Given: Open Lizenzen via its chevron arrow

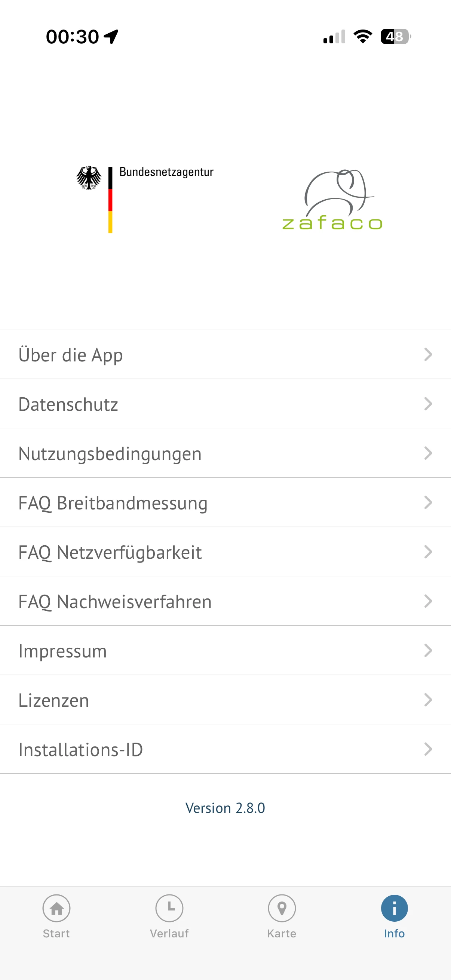Looking at the screenshot, I should click(428, 700).
